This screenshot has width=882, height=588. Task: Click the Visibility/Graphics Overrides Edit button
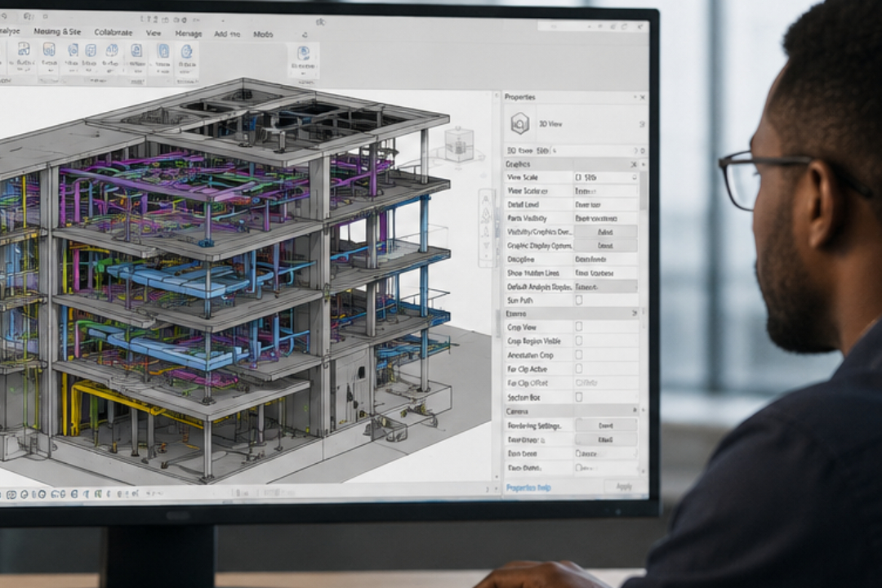tap(605, 232)
